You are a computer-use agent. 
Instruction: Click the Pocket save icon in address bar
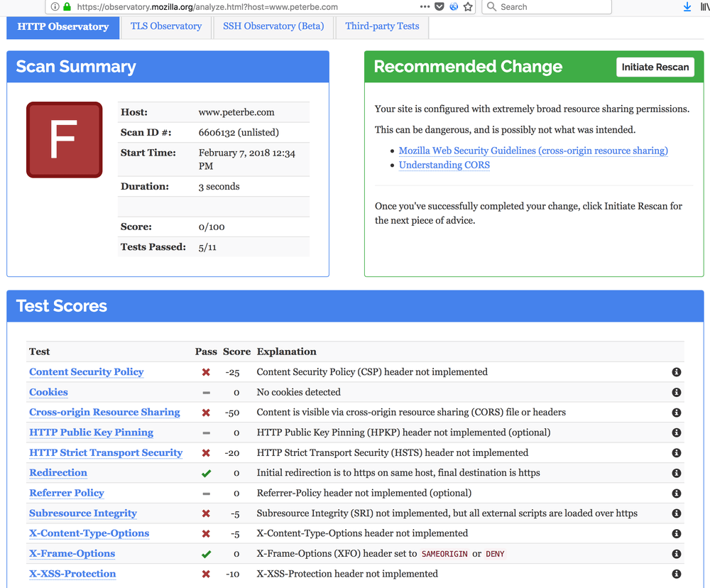439,6
